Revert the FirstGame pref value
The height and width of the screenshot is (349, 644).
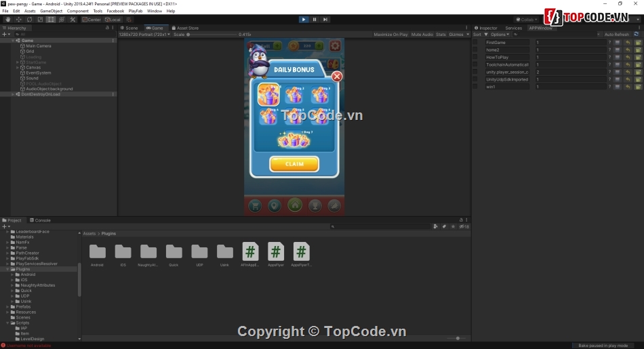pyautogui.click(x=628, y=42)
